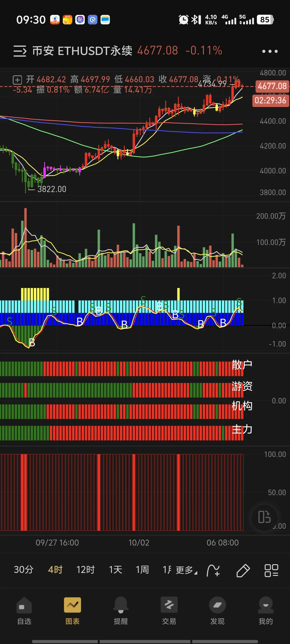This screenshot has height=644, width=290.
Task: Tap the price change -0.11% in header
Action: click(204, 51)
